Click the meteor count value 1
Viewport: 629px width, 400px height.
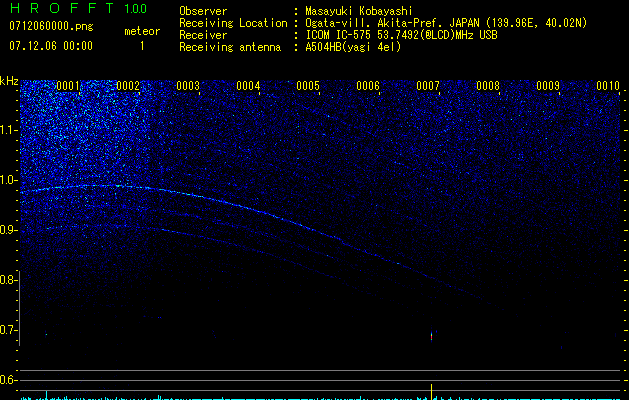[142, 46]
